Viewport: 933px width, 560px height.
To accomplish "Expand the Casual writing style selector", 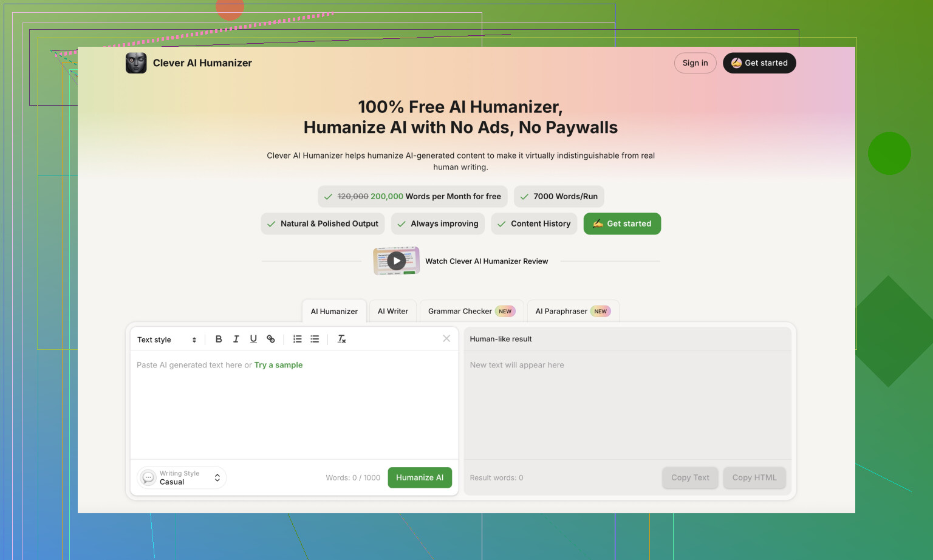I will click(182, 478).
